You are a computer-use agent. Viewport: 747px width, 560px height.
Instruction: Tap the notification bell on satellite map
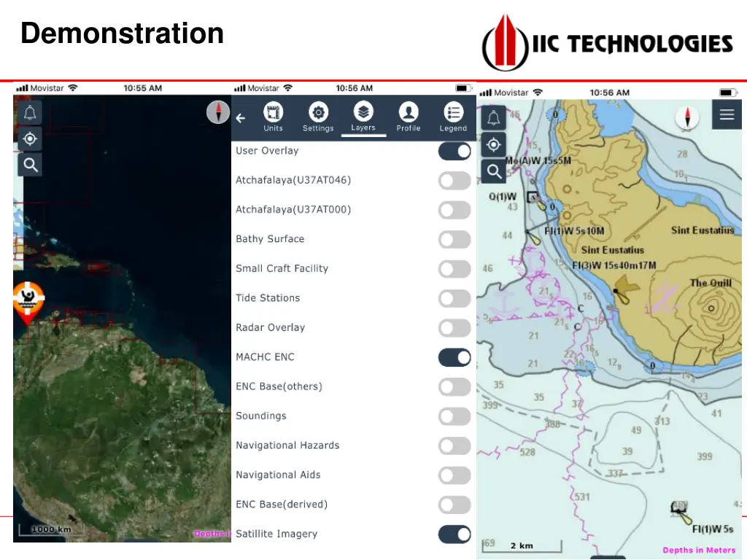(31, 113)
